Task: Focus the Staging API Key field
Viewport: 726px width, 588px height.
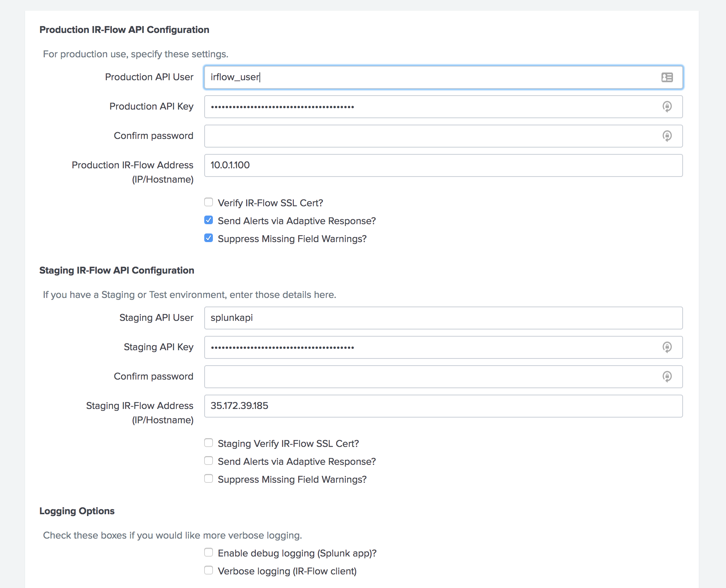Action: (x=430, y=347)
